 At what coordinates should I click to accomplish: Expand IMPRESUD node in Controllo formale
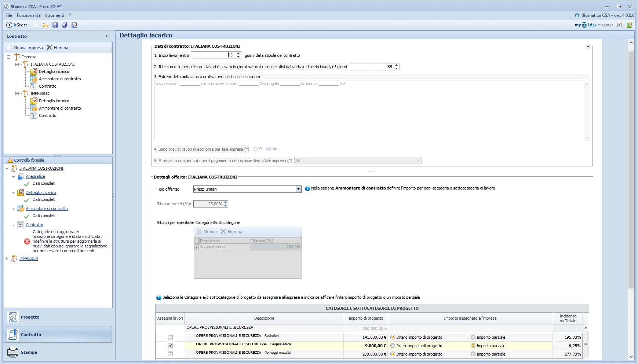point(7,258)
